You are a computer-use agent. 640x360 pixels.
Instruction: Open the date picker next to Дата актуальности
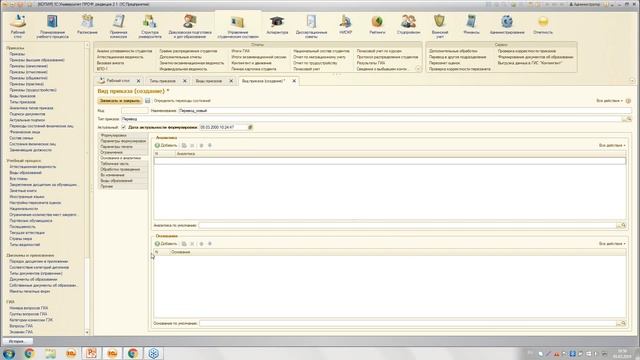tap(250, 127)
